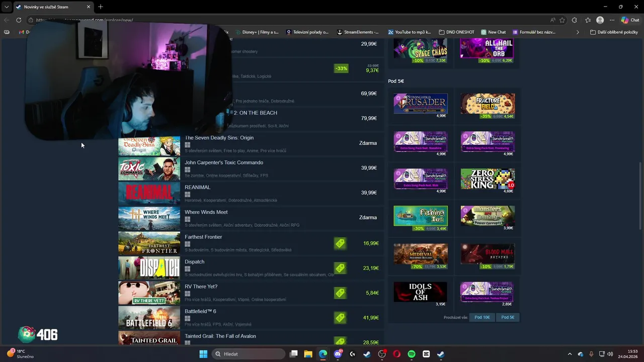Viewport: 644px width, 362px height.
Task: Open Spotify from the taskbar
Action: click(x=412, y=354)
